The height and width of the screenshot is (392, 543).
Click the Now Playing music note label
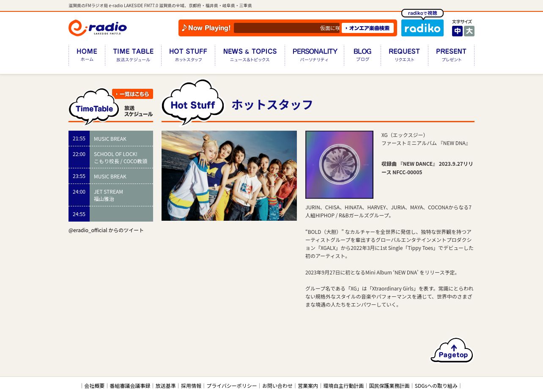pyautogui.click(x=206, y=28)
